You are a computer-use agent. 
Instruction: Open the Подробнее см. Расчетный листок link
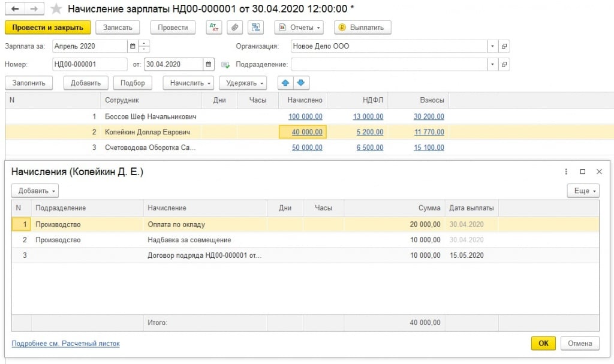pos(65,344)
